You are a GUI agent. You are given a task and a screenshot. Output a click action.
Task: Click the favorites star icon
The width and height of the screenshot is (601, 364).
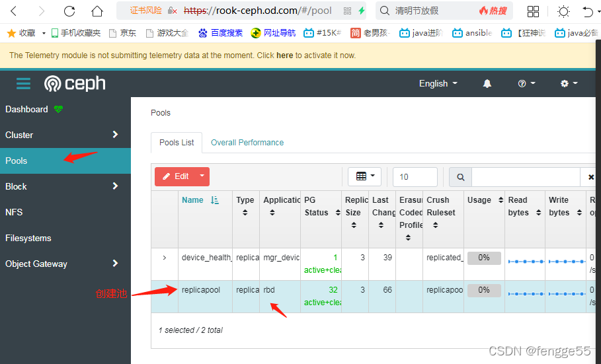[x=11, y=33]
